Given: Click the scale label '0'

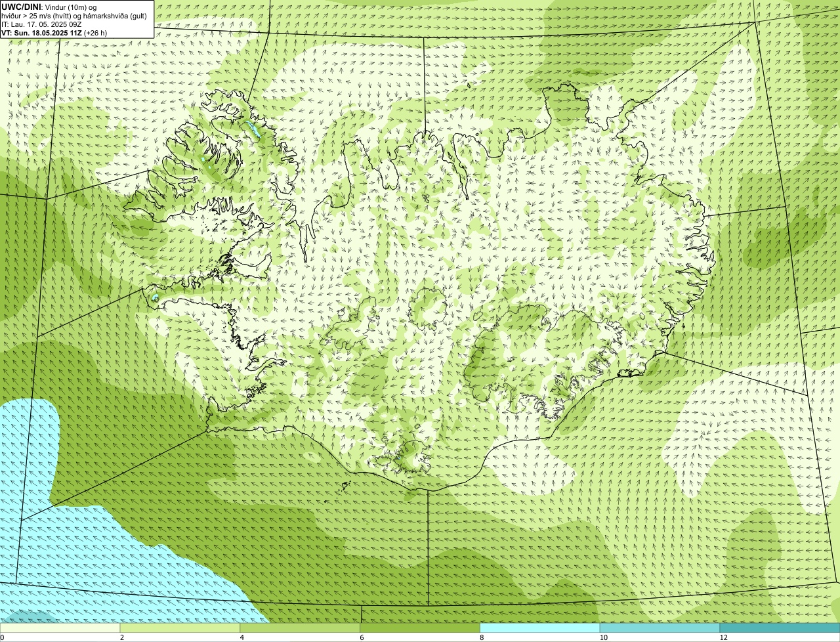Looking at the screenshot, I should [x=2, y=637].
